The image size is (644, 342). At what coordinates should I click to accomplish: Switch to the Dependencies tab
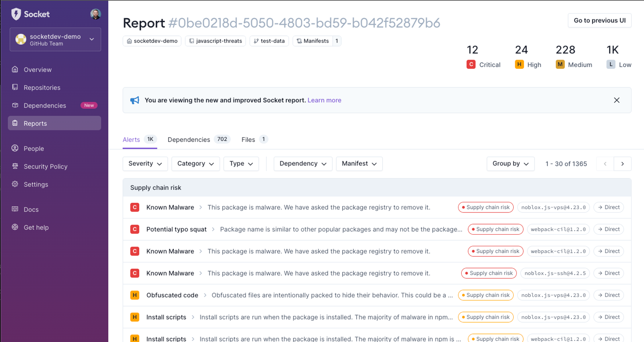199,140
